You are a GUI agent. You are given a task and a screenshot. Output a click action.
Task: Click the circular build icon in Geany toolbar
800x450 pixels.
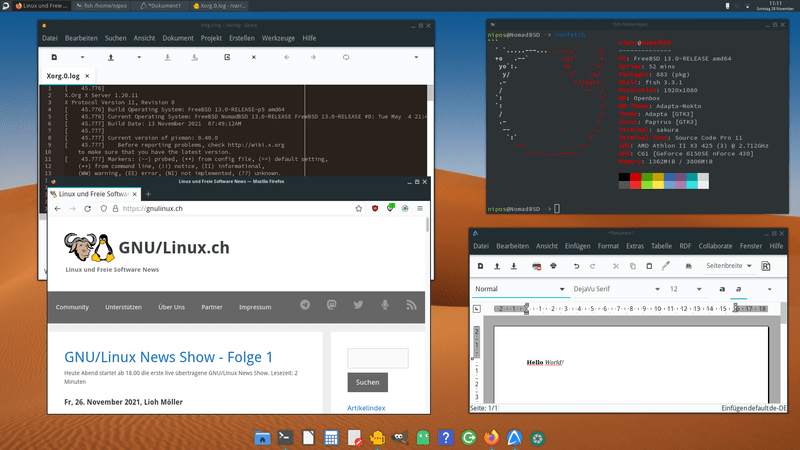(346, 57)
